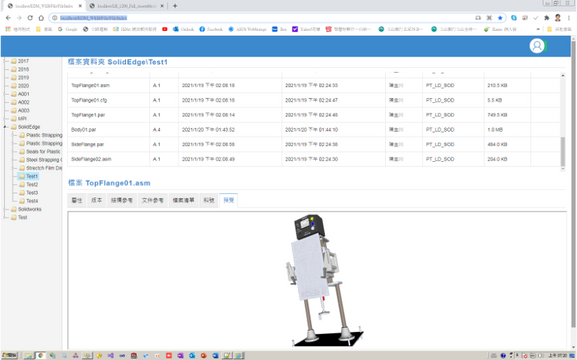
Task: Open the Extensions puzzle-piece icon
Action: coord(546,18)
